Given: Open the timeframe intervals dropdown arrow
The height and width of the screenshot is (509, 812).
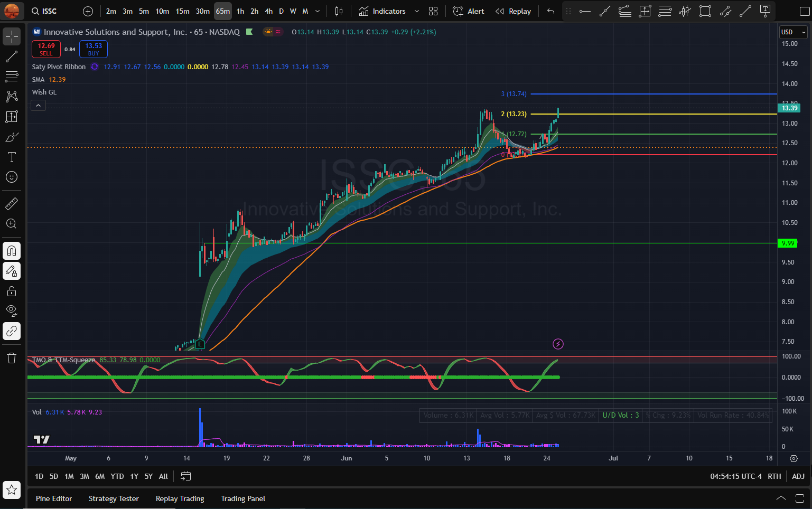Looking at the screenshot, I should pos(318,11).
